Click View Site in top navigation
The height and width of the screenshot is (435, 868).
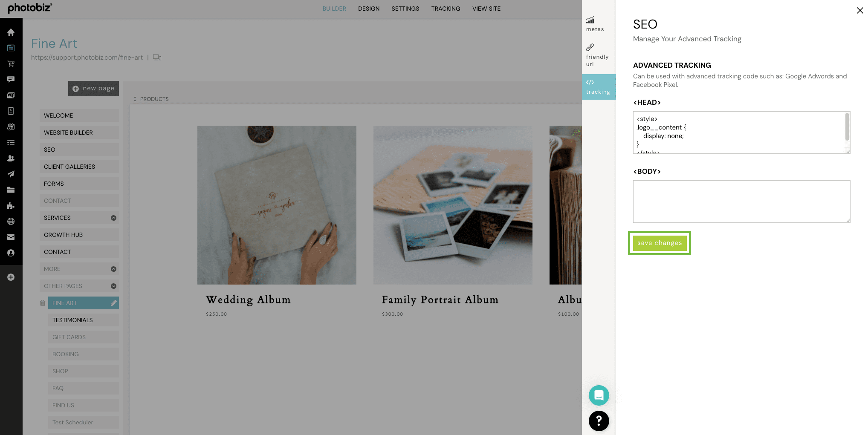[x=486, y=9]
